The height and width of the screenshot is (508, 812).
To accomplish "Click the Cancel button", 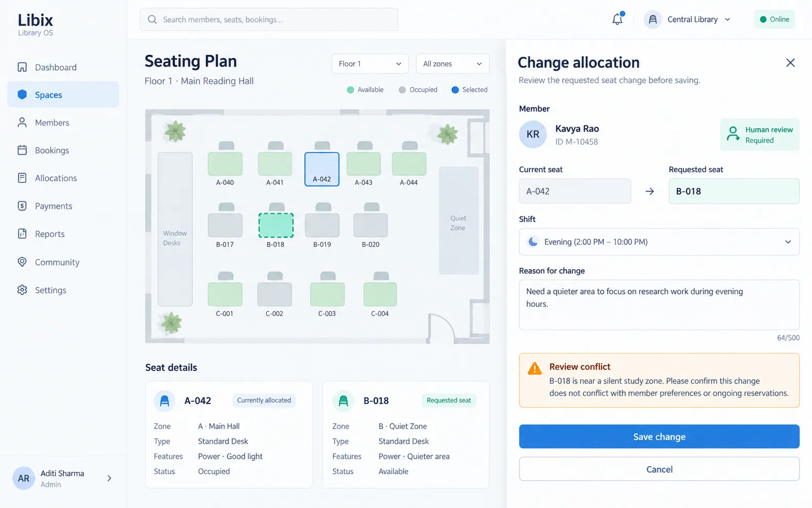I will pyautogui.click(x=659, y=469).
